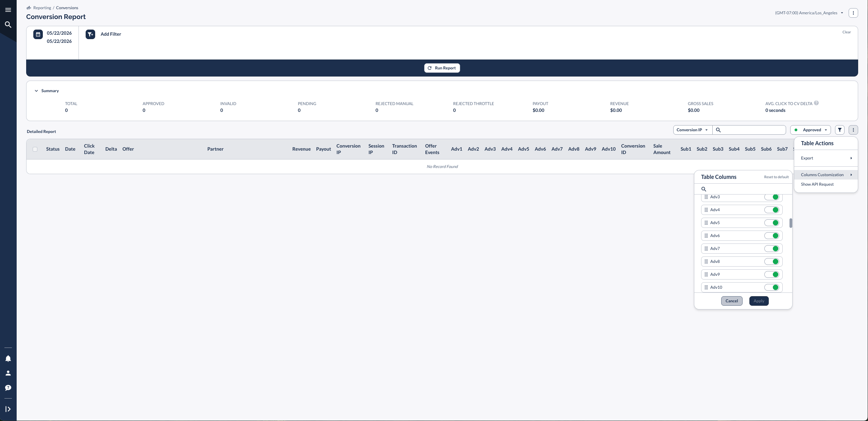The width and height of the screenshot is (868, 421).
Task: Sort by the Click Date column header
Action: pos(89,149)
